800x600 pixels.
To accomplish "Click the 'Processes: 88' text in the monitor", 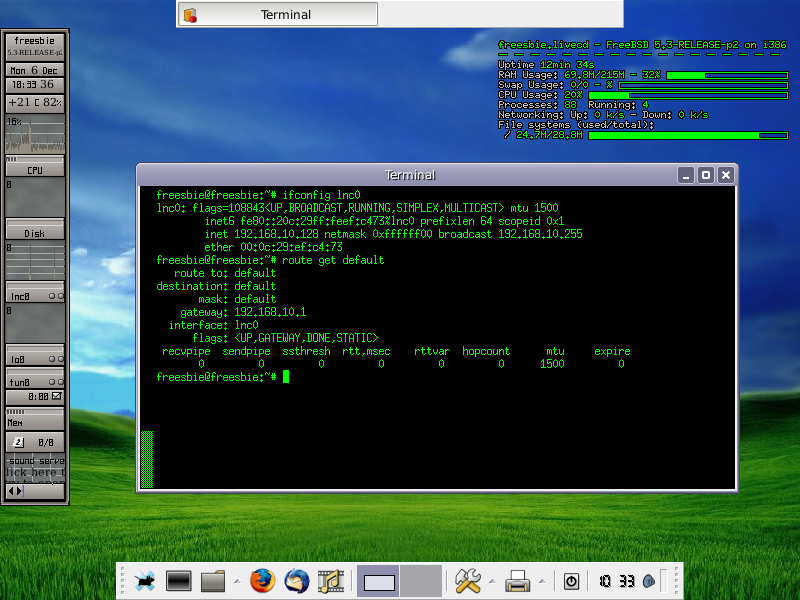I will pyautogui.click(x=537, y=105).
